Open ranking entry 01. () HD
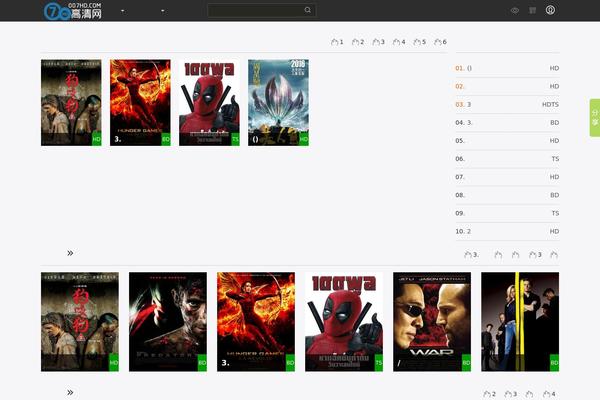The width and height of the screenshot is (600, 400). click(507, 68)
